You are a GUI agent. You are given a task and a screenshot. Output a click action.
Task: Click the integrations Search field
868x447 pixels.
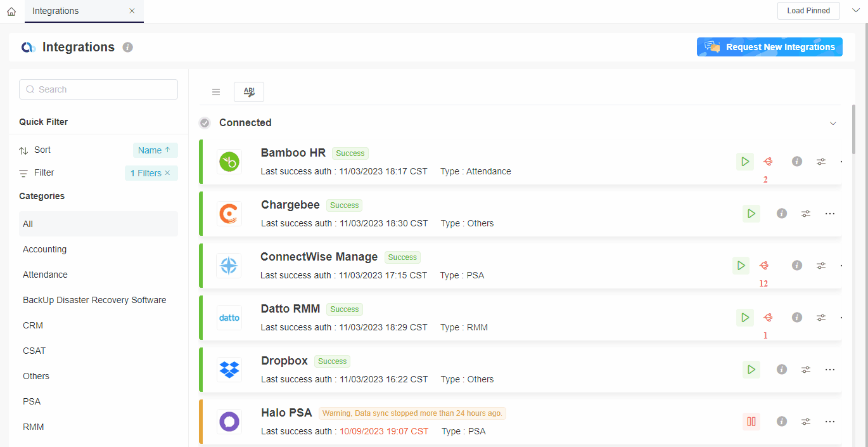98,89
